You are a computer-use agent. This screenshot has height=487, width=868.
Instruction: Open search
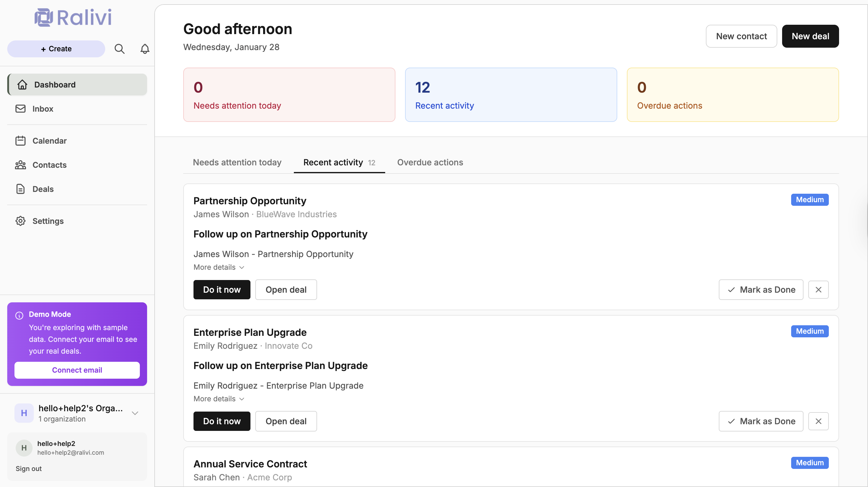[x=119, y=49]
